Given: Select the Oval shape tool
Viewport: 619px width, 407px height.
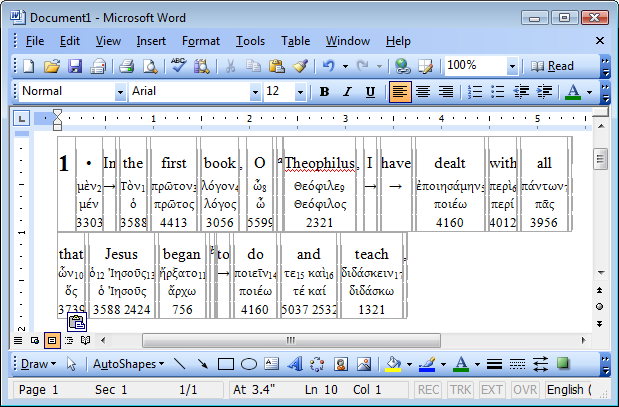Looking at the screenshot, I should point(249,364).
